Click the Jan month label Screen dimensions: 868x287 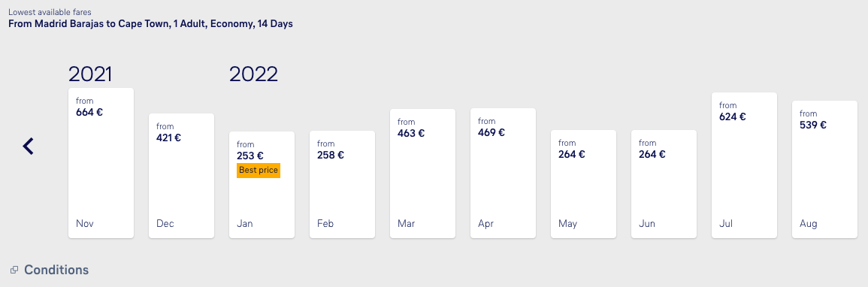click(245, 223)
